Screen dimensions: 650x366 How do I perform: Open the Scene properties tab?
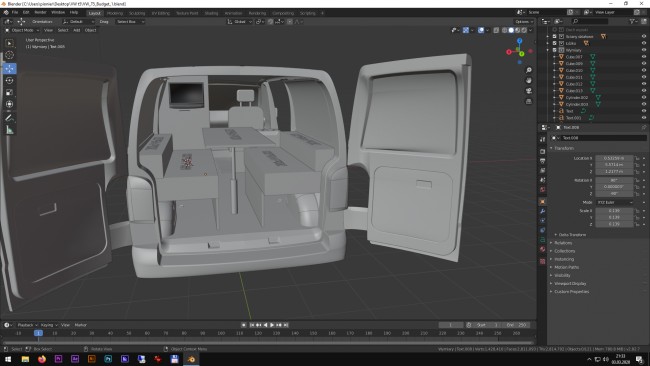coord(543,180)
